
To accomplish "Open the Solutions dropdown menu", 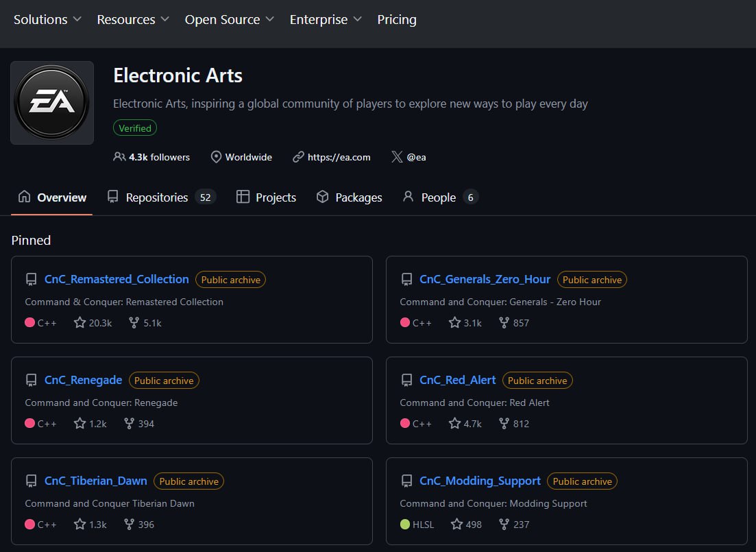I will click(47, 19).
